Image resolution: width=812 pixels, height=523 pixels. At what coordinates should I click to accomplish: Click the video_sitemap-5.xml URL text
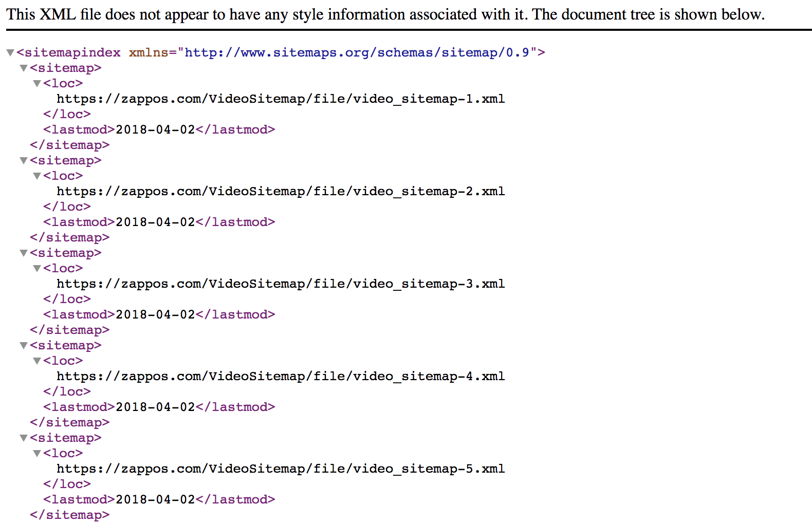pyautogui.click(x=281, y=469)
